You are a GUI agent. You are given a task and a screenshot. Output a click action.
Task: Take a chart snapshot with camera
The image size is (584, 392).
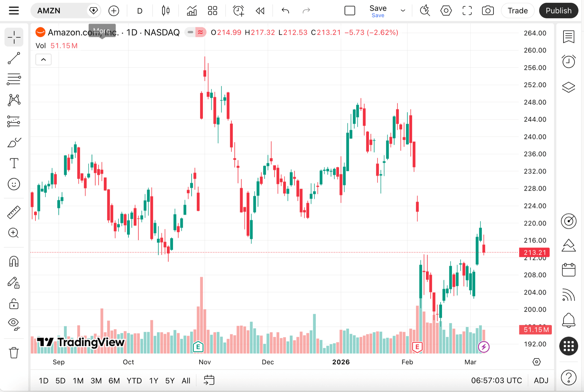pos(488,11)
